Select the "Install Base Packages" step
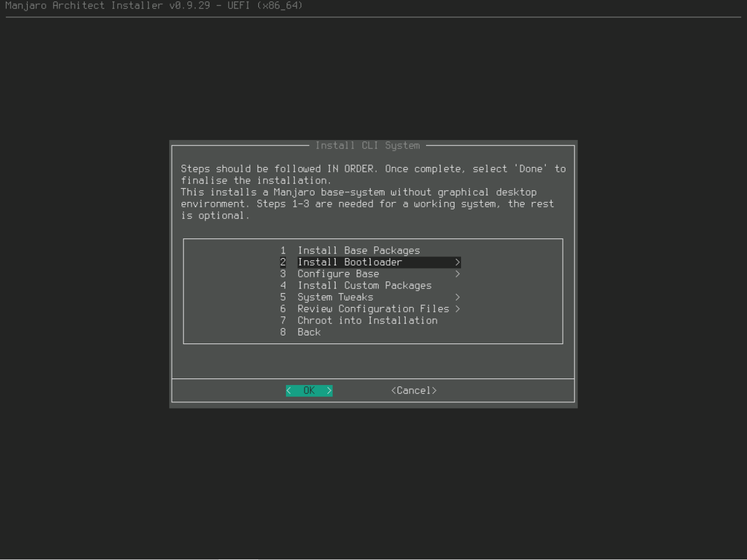This screenshot has width=747, height=560. 359,250
